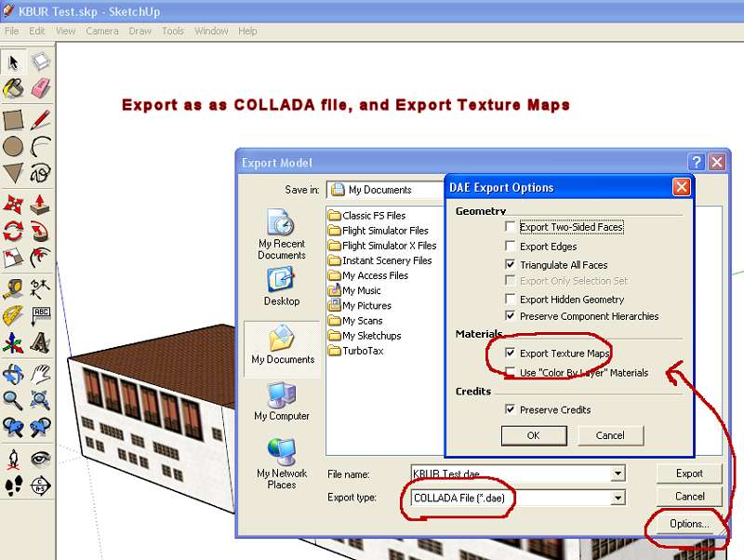Screen dimensions: 744x560
Task: Activate the Orbit camera tool
Action: [x=13, y=375]
